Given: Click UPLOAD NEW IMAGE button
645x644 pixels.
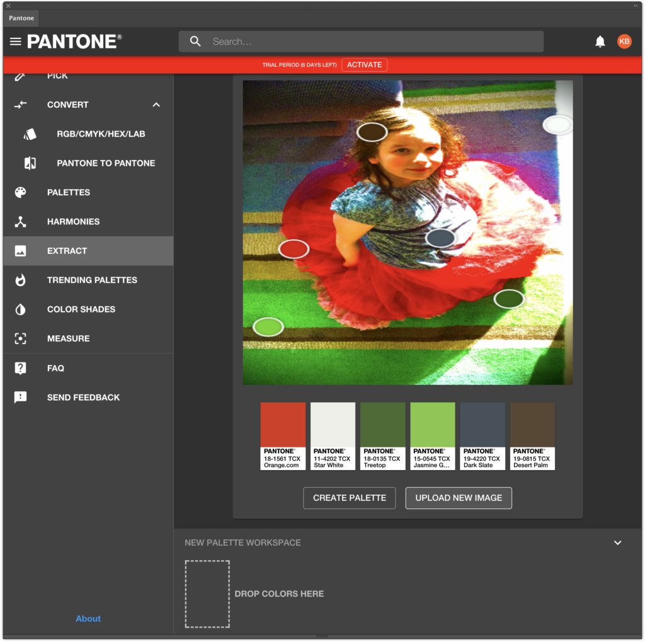Looking at the screenshot, I should 459,498.
